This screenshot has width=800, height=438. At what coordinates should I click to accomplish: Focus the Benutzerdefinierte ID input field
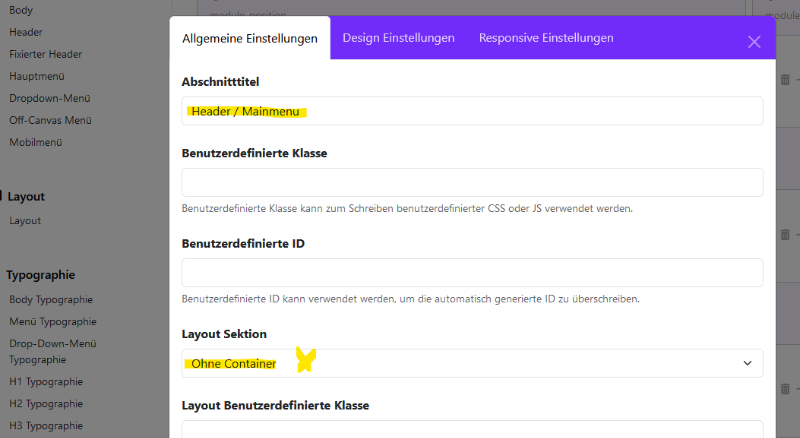(x=472, y=273)
